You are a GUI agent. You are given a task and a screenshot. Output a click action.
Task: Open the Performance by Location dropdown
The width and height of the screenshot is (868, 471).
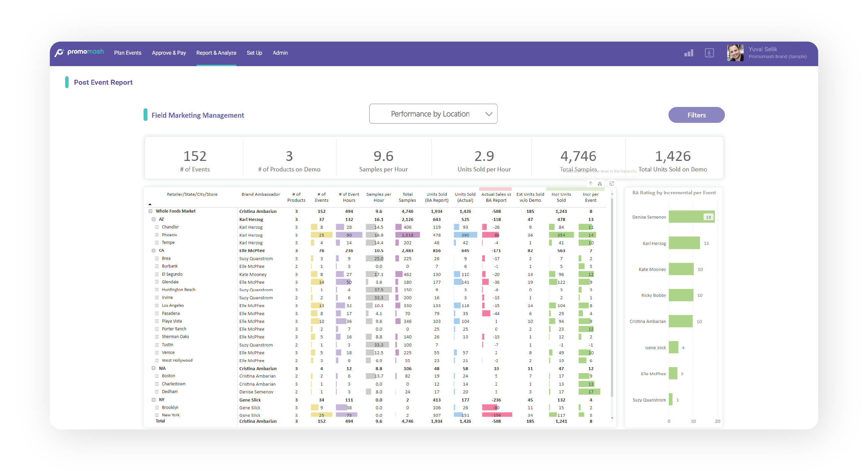tap(433, 114)
